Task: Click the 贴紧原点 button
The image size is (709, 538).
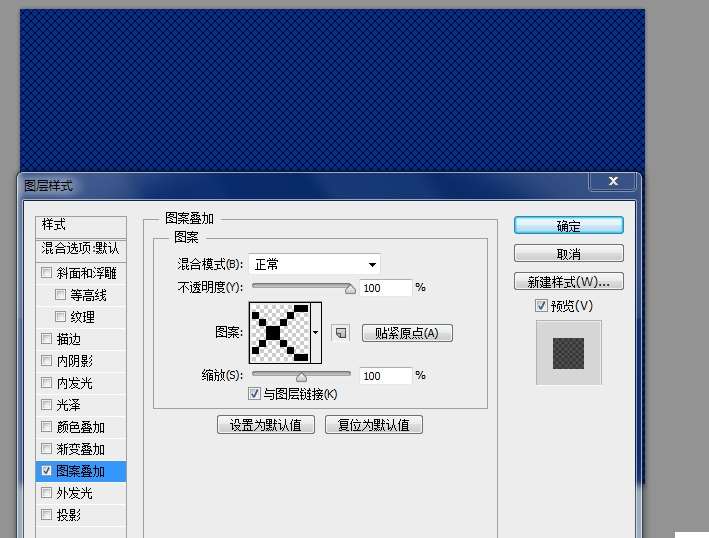Action: (x=407, y=333)
